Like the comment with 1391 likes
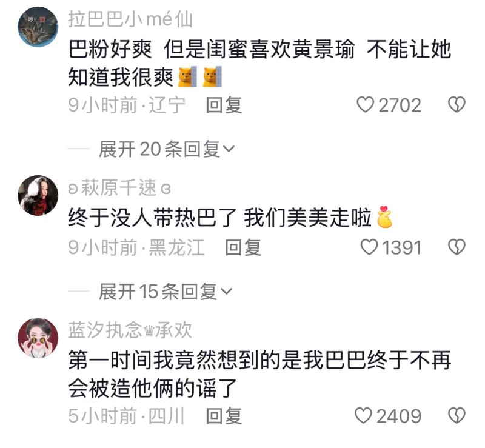 click(x=369, y=247)
